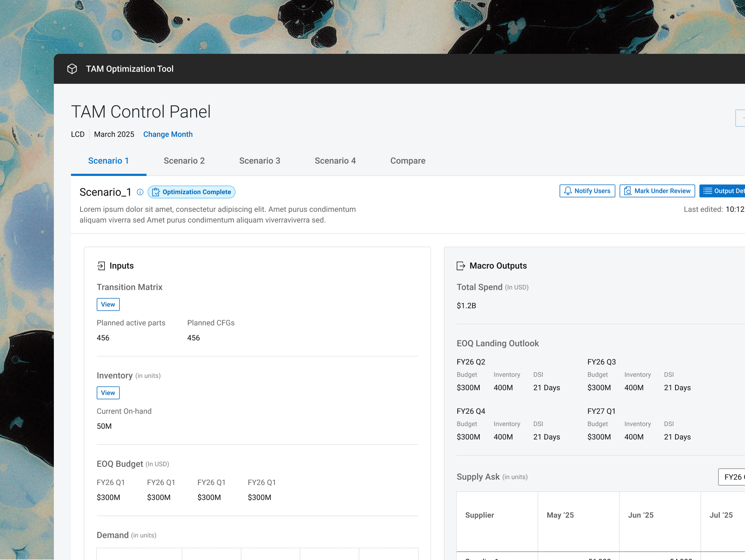
Task: Click the clipboard icon in Optimization Complete badge
Action: tap(156, 192)
